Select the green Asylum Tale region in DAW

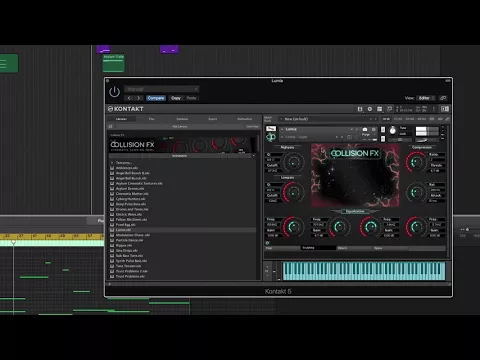(x=113, y=63)
